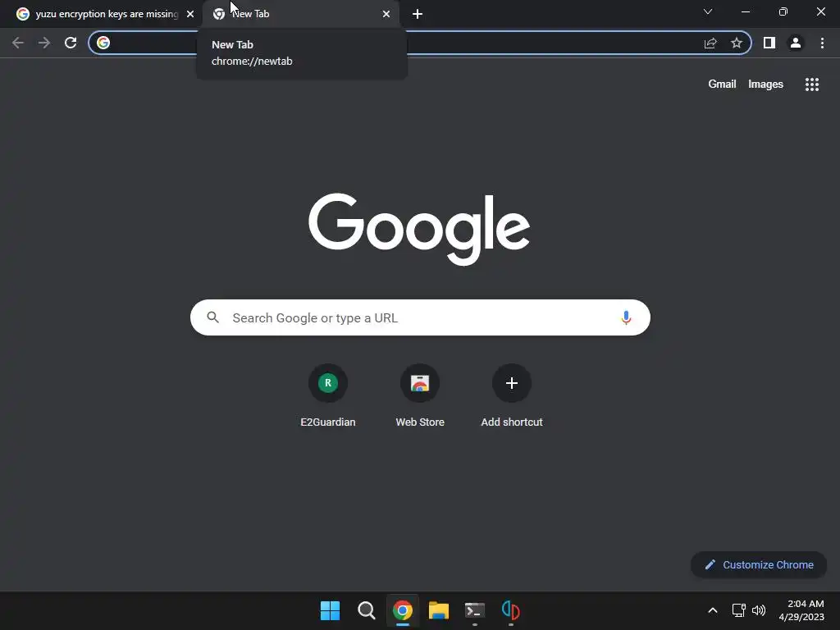The width and height of the screenshot is (840, 630).
Task: Open the volume tray icon
Action: pyautogui.click(x=759, y=610)
